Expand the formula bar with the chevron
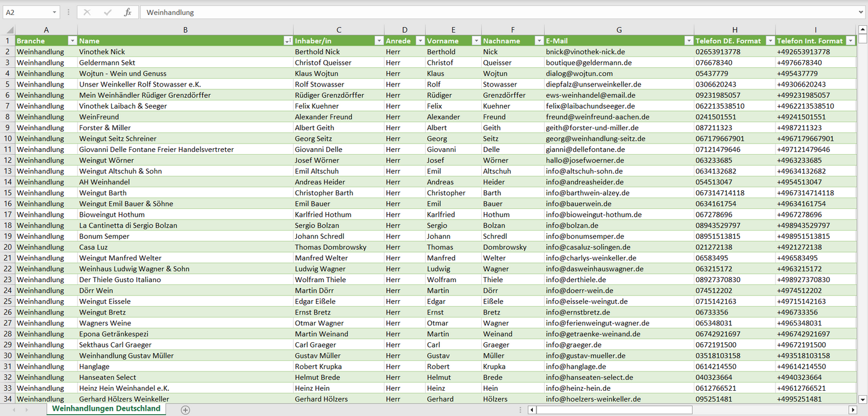This screenshot has height=416, width=868. (x=861, y=12)
